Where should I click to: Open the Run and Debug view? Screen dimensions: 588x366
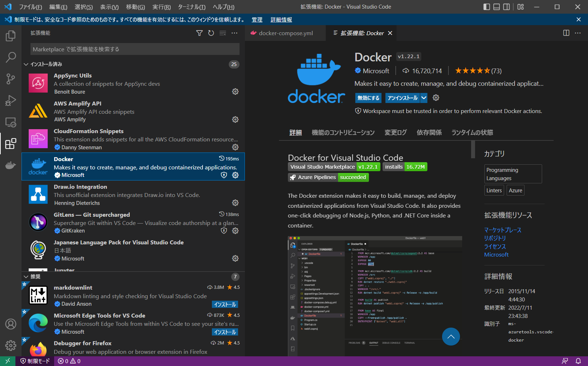(x=11, y=100)
